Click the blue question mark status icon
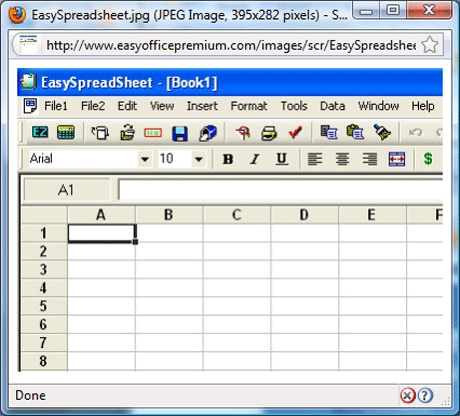This screenshot has height=416, width=460. (425, 396)
